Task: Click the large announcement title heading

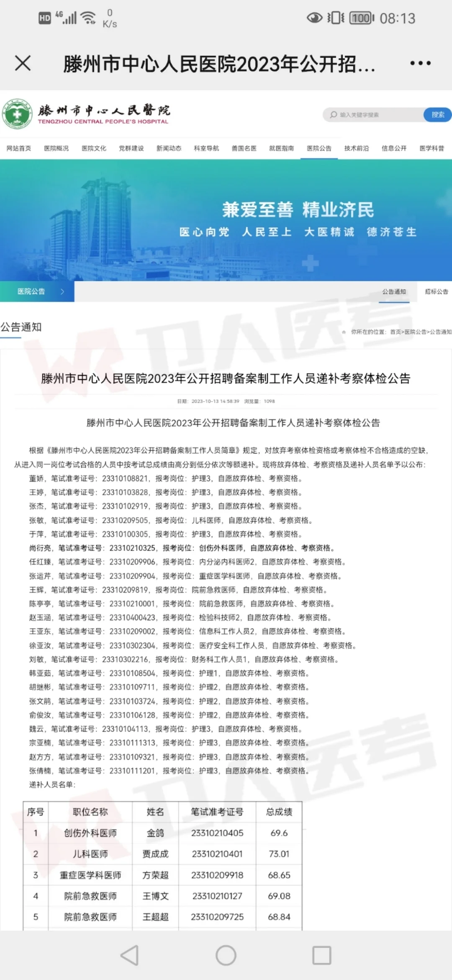Action: (226, 379)
